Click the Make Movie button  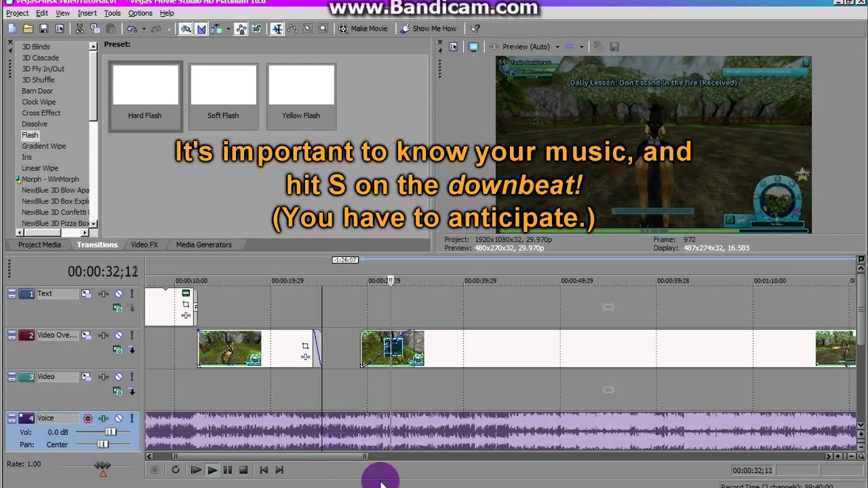click(x=363, y=28)
